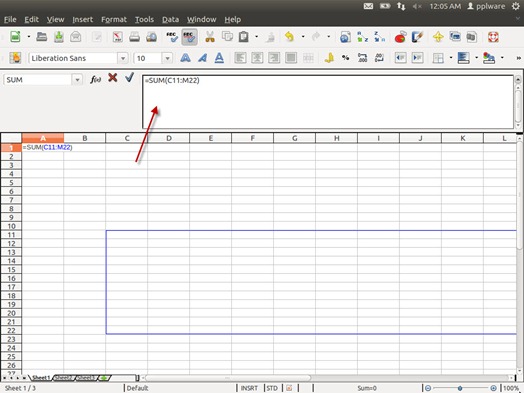Toggle bold formatting
This screenshot has width=524, height=393.
[x=185, y=58]
